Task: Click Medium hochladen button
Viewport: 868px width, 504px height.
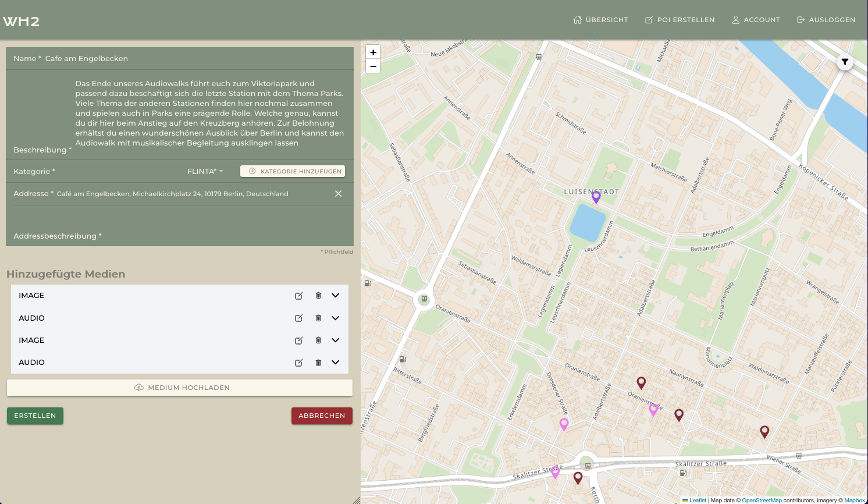Action: pos(180,388)
